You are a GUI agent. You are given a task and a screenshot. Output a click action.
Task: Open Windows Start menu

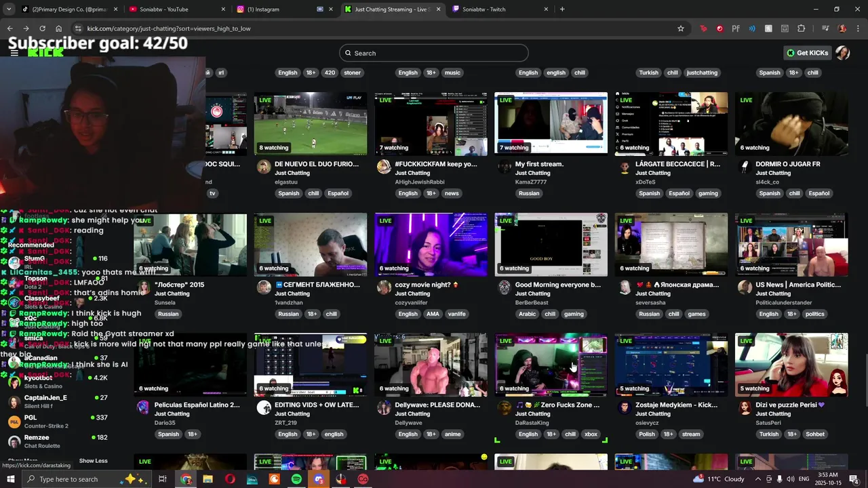tap(10, 479)
